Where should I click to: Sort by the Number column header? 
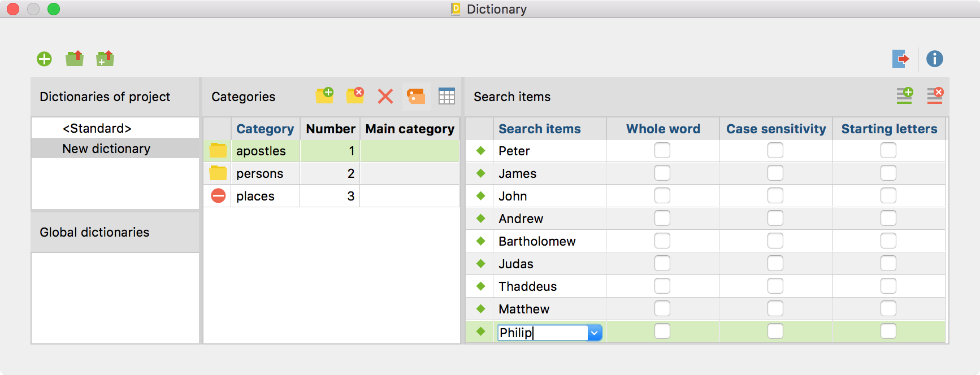click(331, 129)
